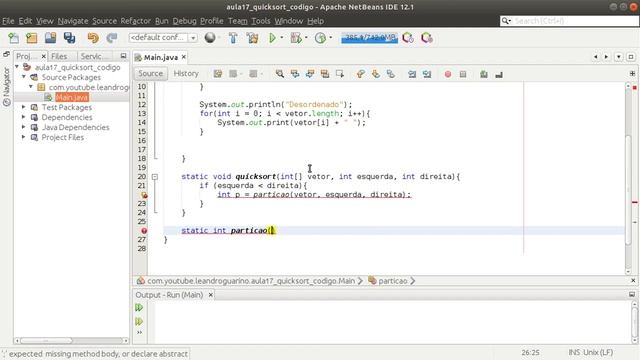Click Find Previous Occurrence icon
The height and width of the screenshot is (360, 640).
295,74
